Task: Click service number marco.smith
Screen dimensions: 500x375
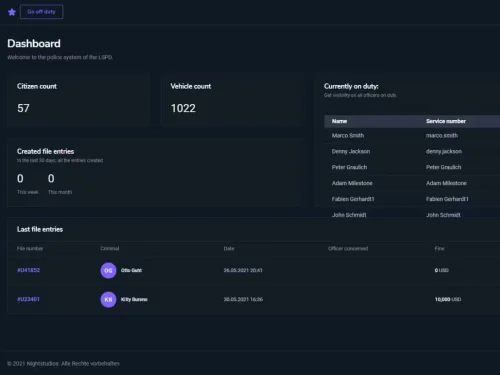Action: coord(442,135)
